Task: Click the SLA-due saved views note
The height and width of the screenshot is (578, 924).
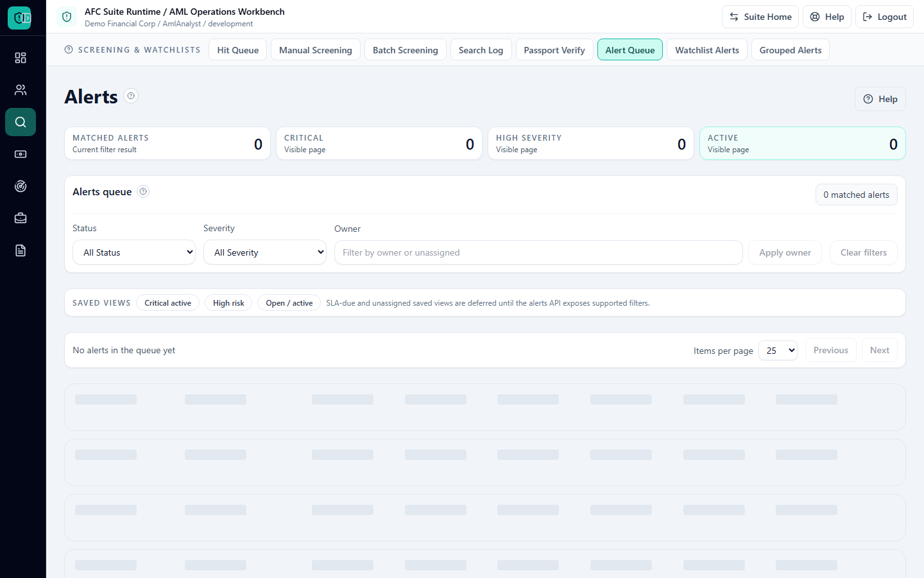Action: pos(488,303)
